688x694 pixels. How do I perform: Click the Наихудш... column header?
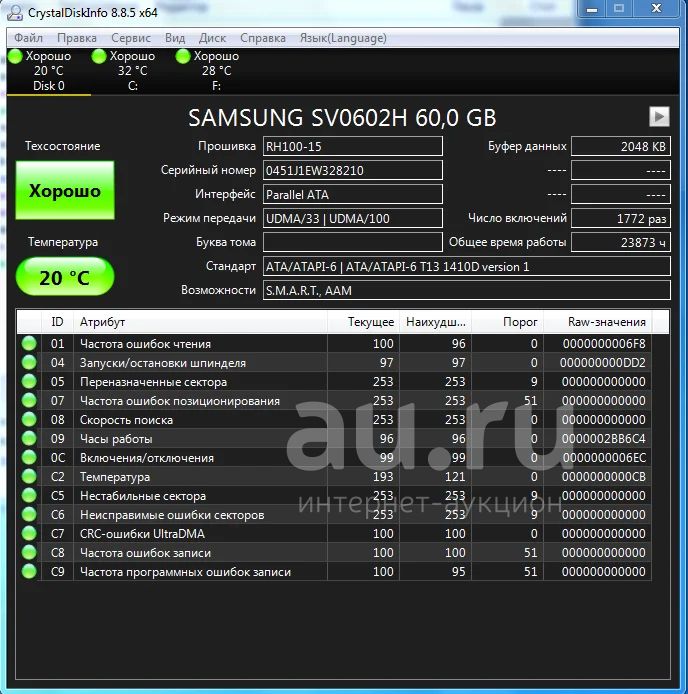[x=436, y=322]
